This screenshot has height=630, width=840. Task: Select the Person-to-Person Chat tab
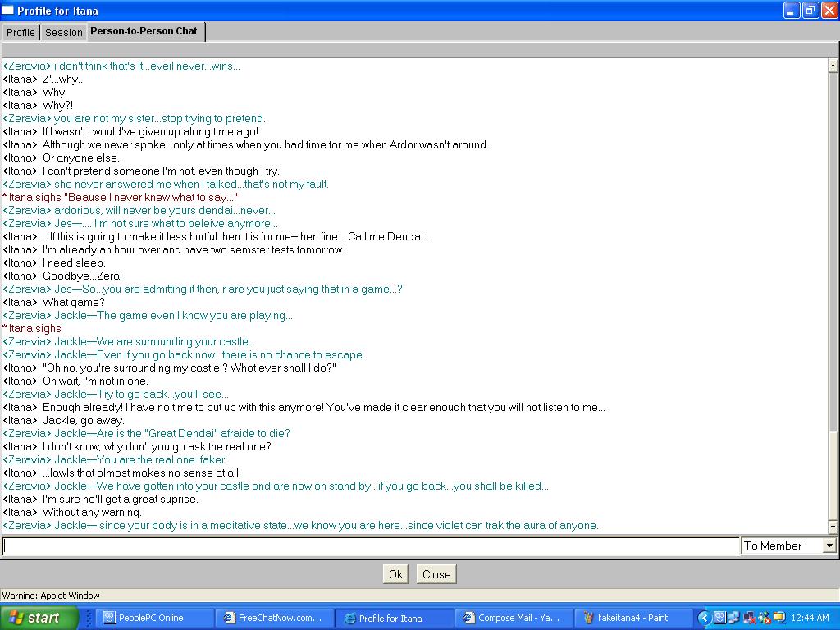coord(144,31)
